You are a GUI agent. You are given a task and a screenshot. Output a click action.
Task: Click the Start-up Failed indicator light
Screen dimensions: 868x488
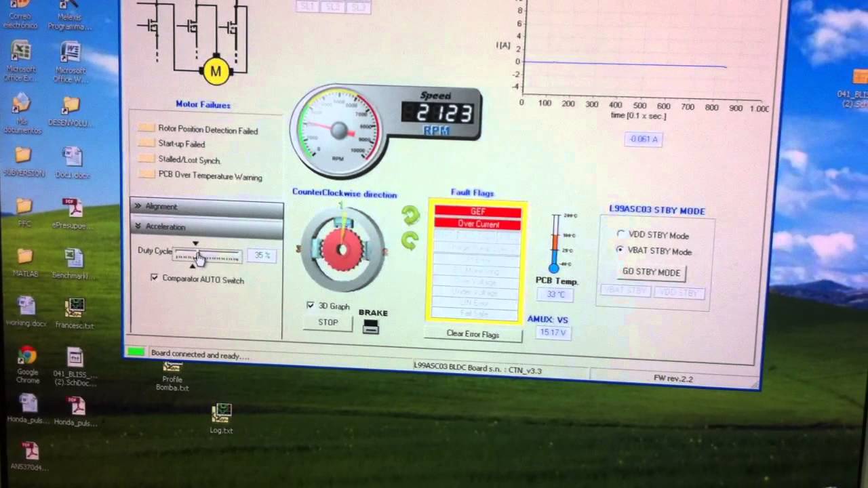[x=147, y=143]
